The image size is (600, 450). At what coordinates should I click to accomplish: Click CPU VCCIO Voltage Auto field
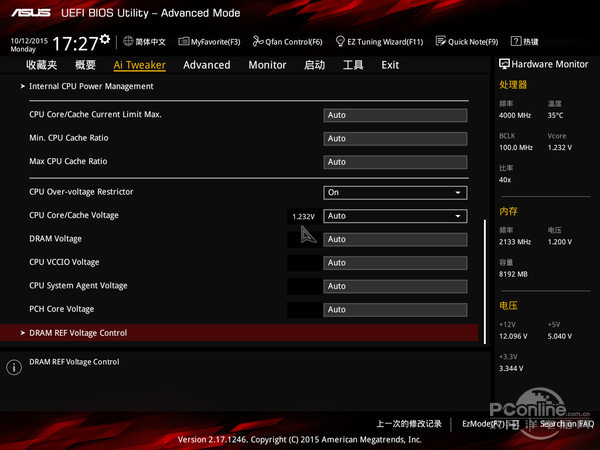pyautogui.click(x=395, y=263)
